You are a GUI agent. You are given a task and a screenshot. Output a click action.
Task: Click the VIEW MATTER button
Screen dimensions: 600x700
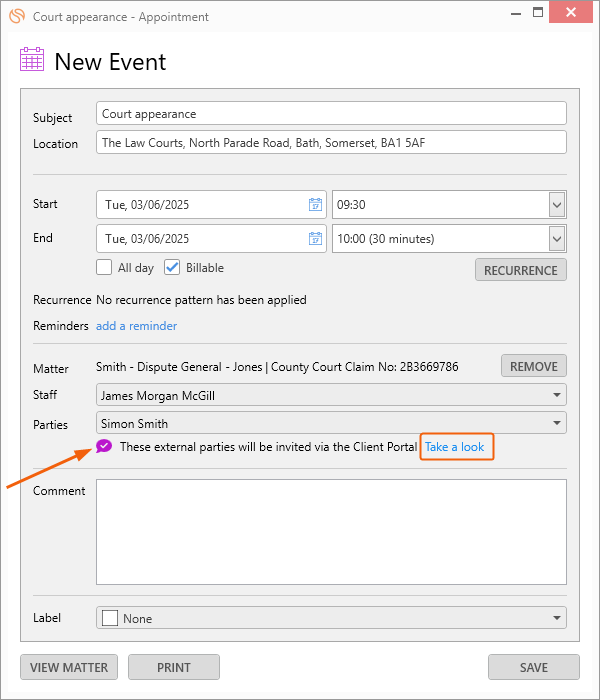(x=69, y=667)
